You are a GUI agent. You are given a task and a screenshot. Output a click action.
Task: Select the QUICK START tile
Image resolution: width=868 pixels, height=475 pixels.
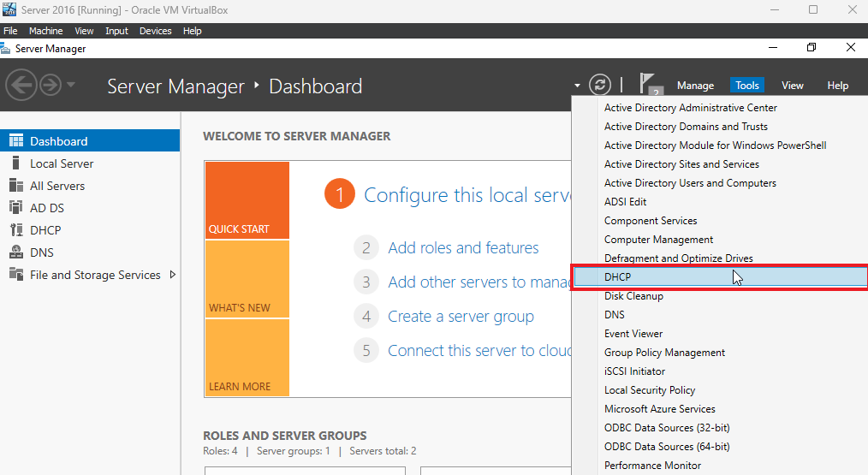(x=247, y=200)
